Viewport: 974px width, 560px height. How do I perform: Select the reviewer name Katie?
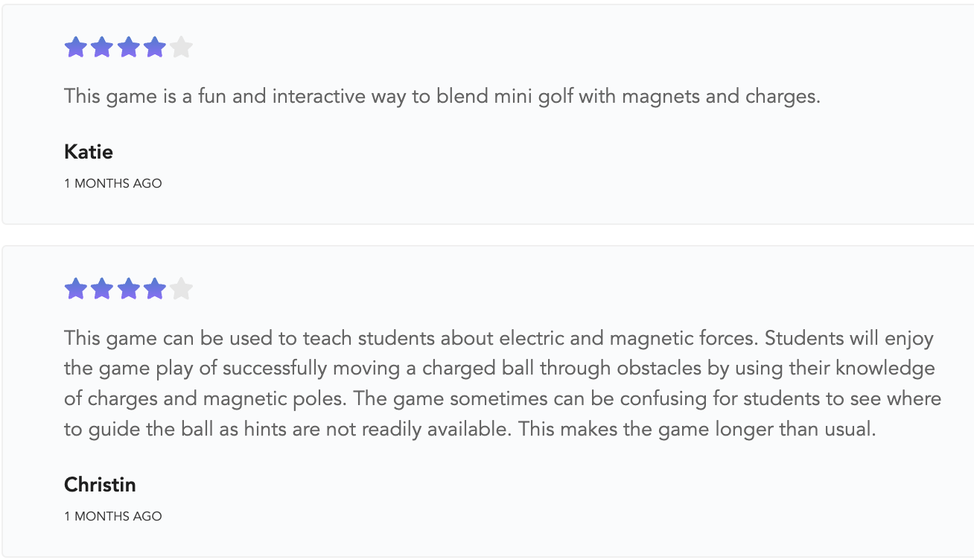(x=89, y=152)
